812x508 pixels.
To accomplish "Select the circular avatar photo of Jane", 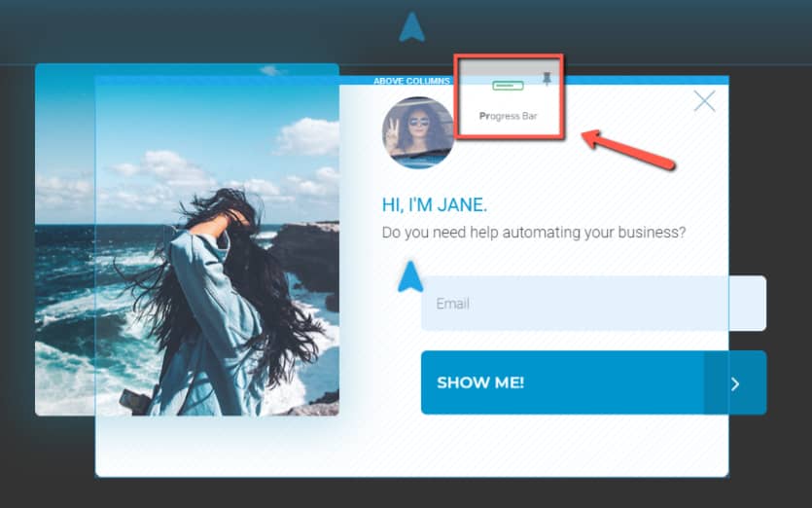I will point(418,132).
